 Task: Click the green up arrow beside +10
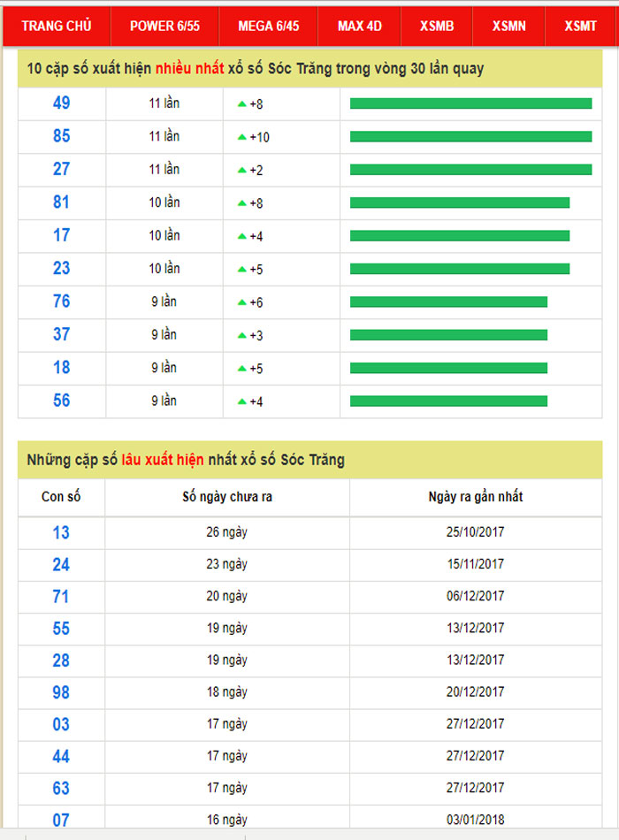[x=241, y=137]
